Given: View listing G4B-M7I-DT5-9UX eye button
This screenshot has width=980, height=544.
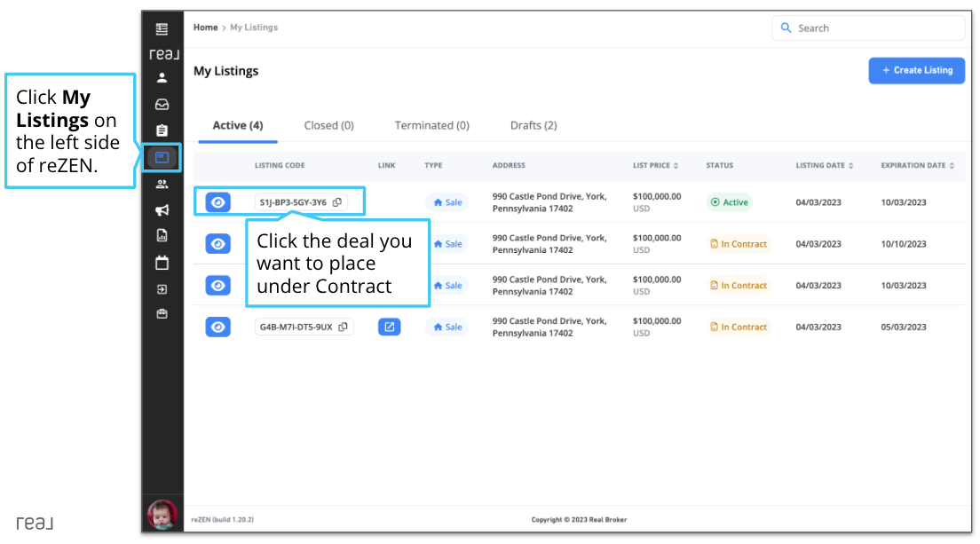Looking at the screenshot, I should [x=218, y=327].
